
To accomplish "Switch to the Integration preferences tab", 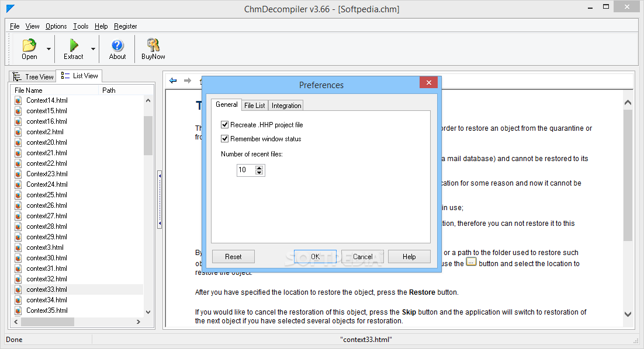I will (286, 106).
